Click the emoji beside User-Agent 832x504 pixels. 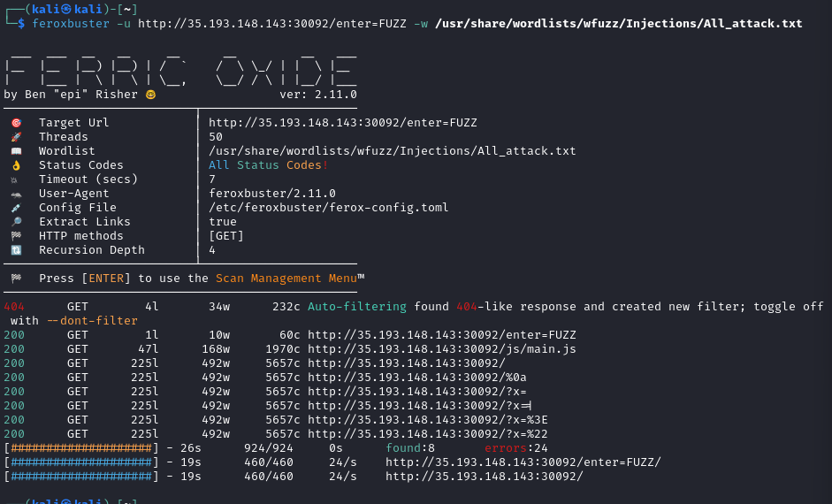pos(17,195)
